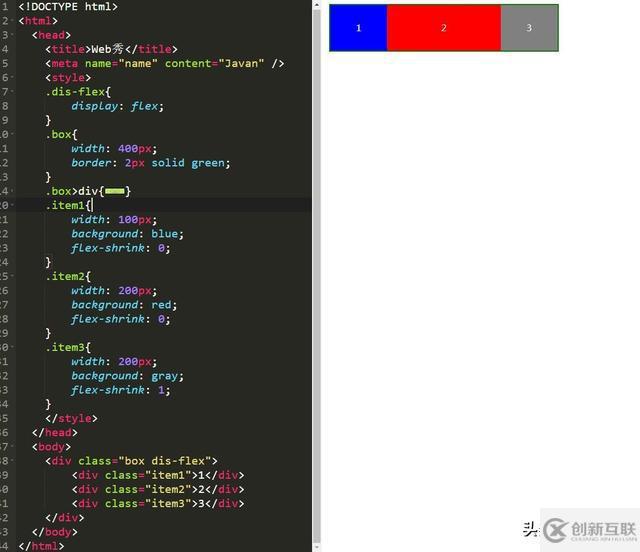Click the line number 5 in gutter

coord(5,63)
